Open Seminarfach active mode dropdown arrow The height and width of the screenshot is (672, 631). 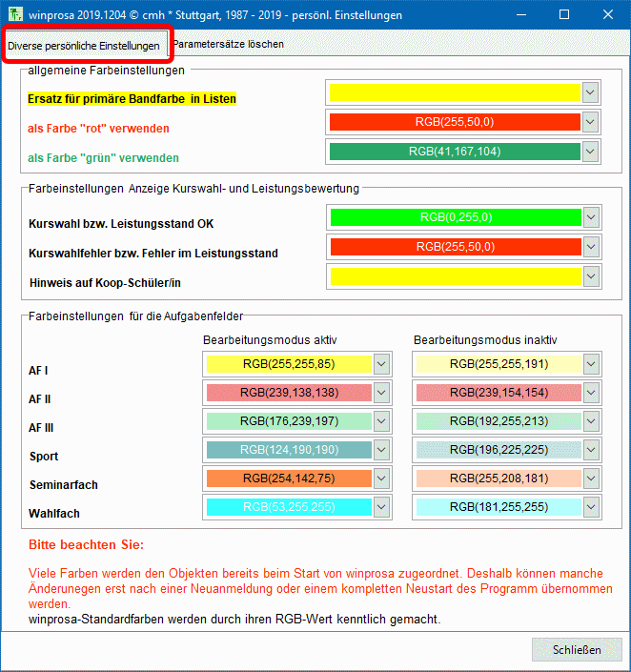tap(381, 479)
